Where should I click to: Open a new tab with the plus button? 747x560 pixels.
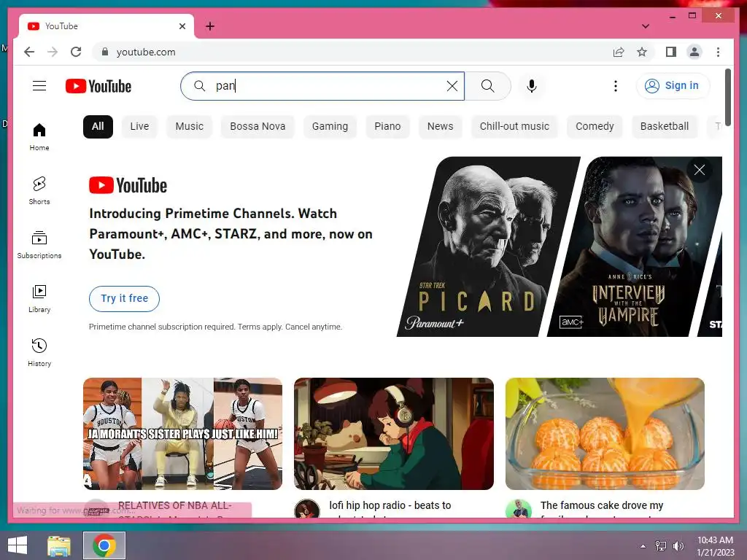210,26
